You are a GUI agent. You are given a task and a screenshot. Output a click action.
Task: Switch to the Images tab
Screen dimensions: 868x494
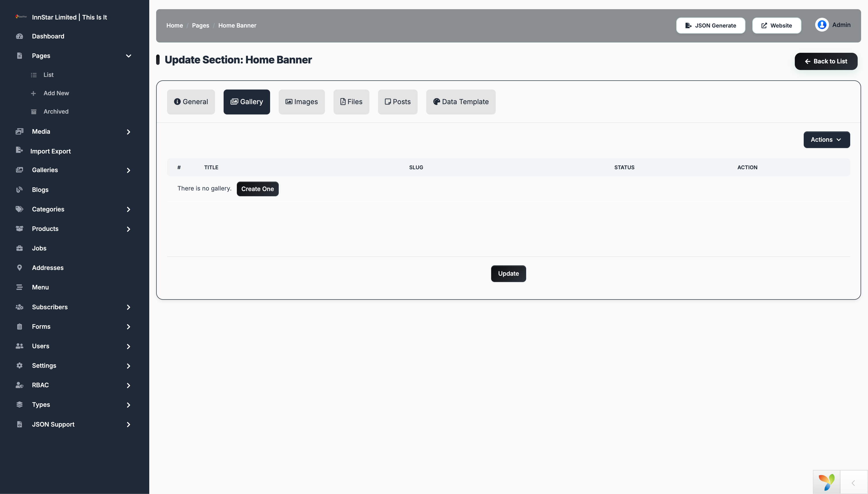click(x=301, y=102)
